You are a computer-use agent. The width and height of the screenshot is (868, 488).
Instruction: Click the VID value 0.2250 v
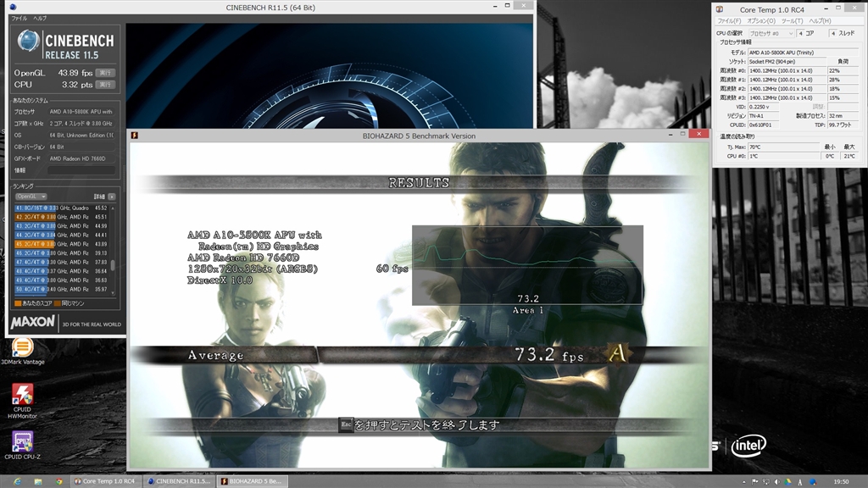tap(764, 107)
